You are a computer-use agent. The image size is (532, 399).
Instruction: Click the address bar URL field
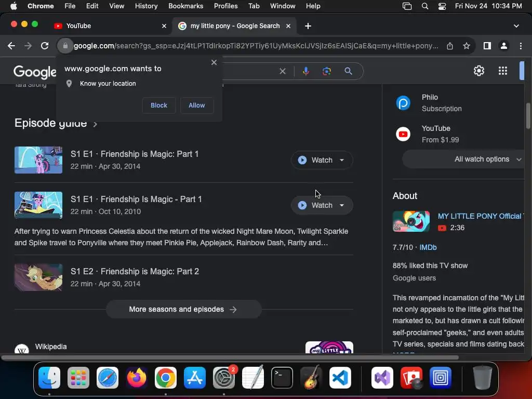click(x=256, y=46)
